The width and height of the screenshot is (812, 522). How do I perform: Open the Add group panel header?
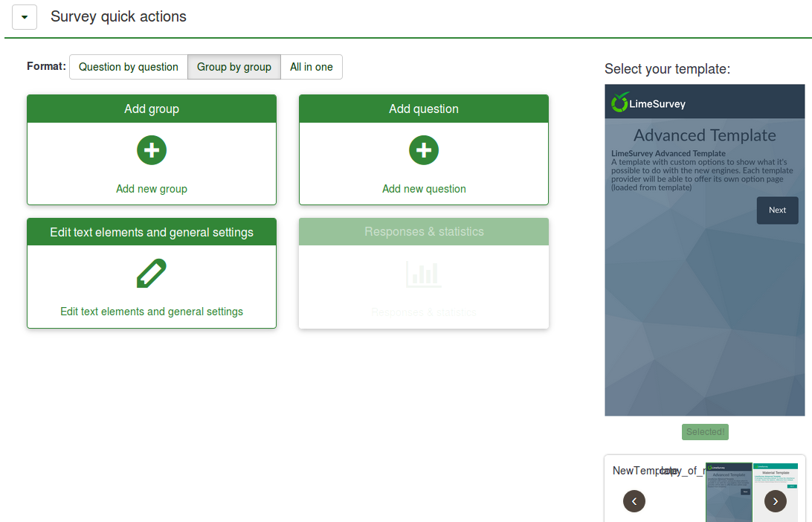pyautogui.click(x=152, y=109)
